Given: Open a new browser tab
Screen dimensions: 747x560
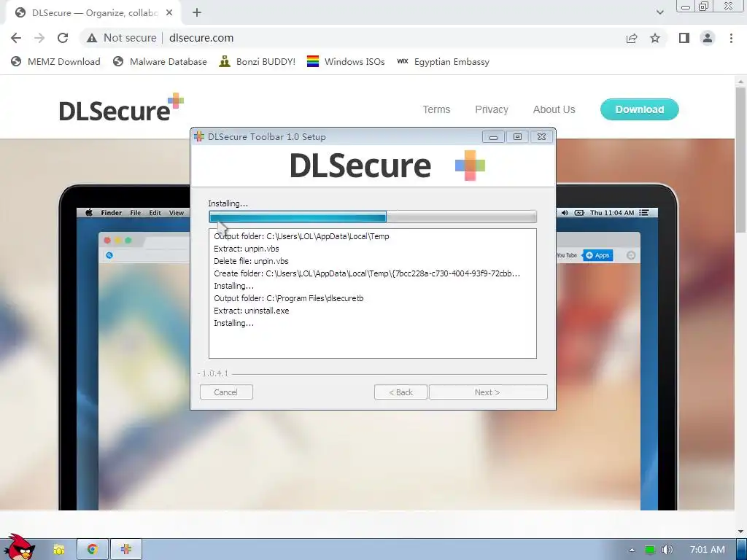Looking at the screenshot, I should pos(197,13).
